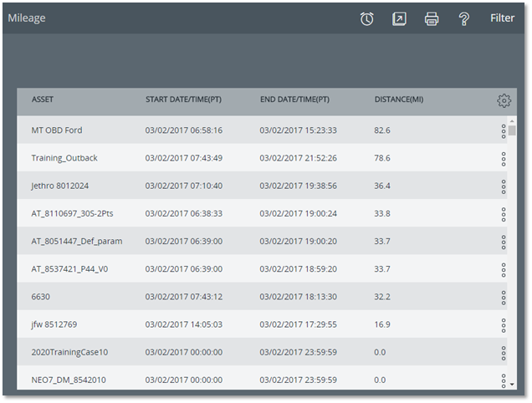The image size is (532, 403).
Task: Click the export report icon
Action: 399,18
